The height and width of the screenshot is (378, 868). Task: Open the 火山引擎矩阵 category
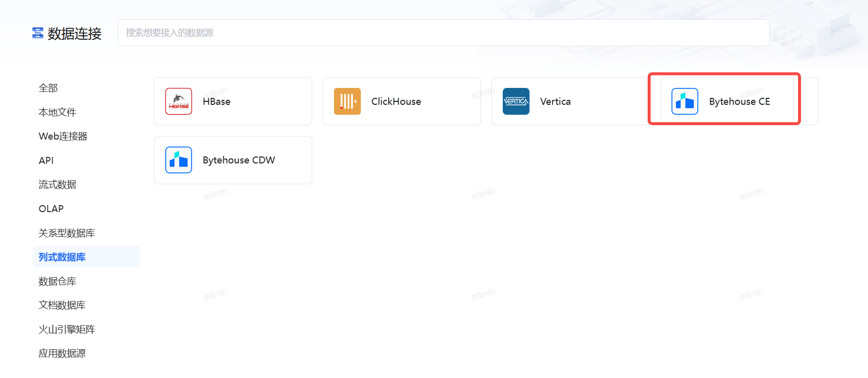67,329
